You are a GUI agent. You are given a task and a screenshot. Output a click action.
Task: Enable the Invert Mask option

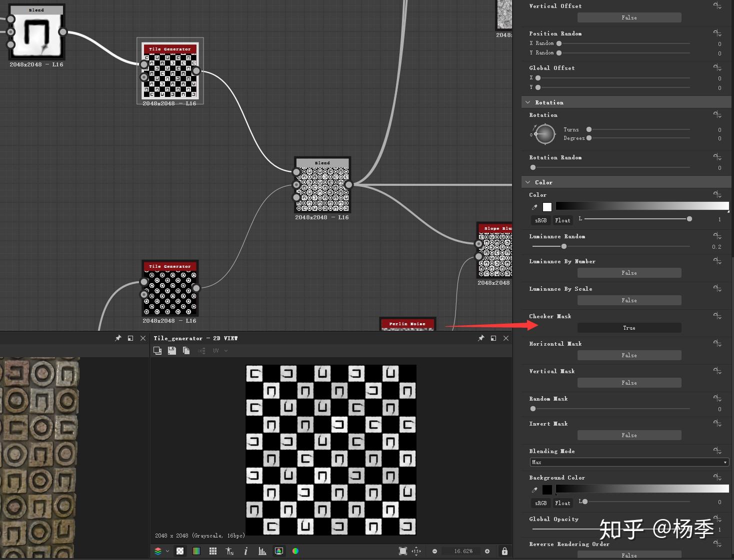629,435
